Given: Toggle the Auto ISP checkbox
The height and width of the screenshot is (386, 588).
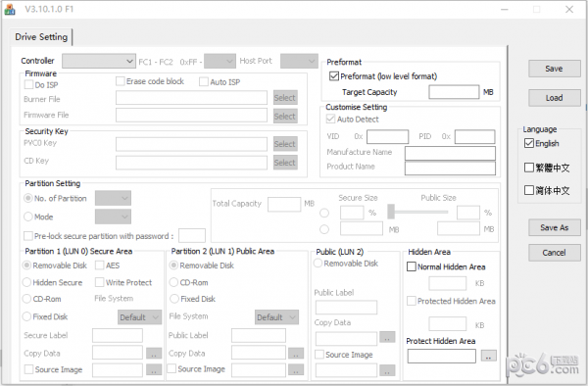Looking at the screenshot, I should pos(204,81).
